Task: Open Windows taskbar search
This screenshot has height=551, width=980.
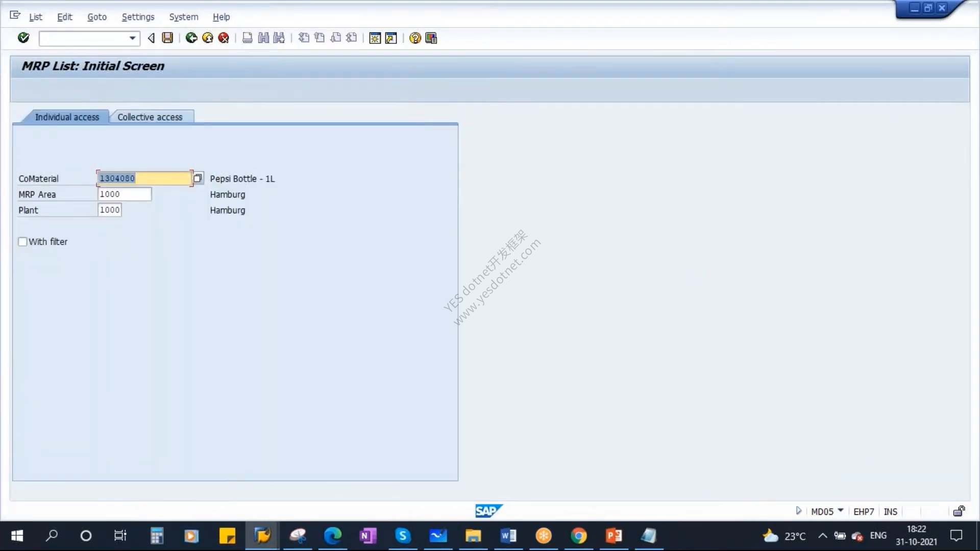Action: [x=52, y=536]
